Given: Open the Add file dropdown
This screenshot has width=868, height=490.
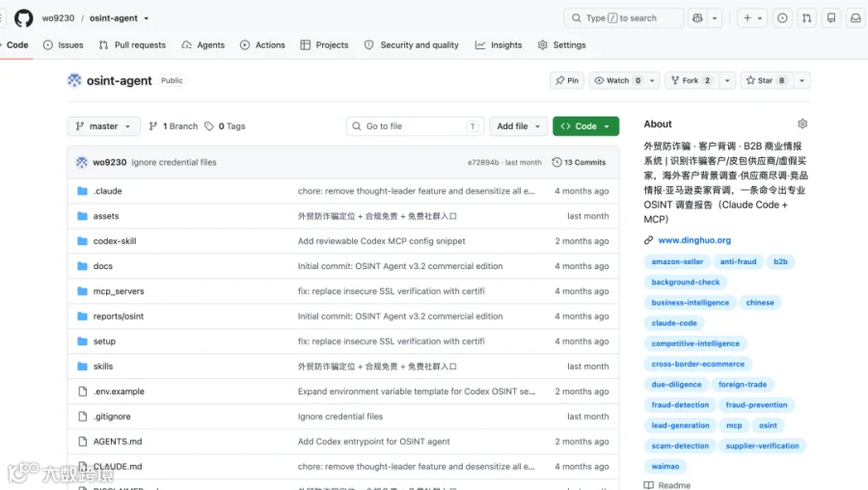Looking at the screenshot, I should tap(518, 126).
